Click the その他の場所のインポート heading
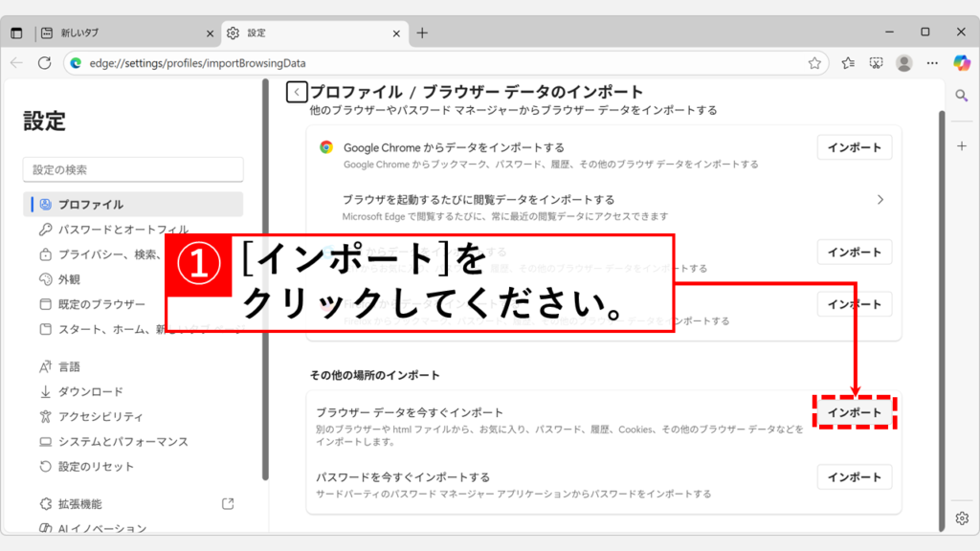 [x=375, y=375]
